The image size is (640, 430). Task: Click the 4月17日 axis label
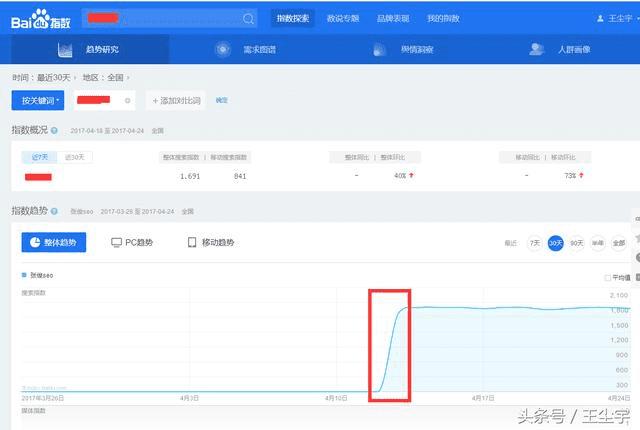pyautogui.click(x=483, y=398)
